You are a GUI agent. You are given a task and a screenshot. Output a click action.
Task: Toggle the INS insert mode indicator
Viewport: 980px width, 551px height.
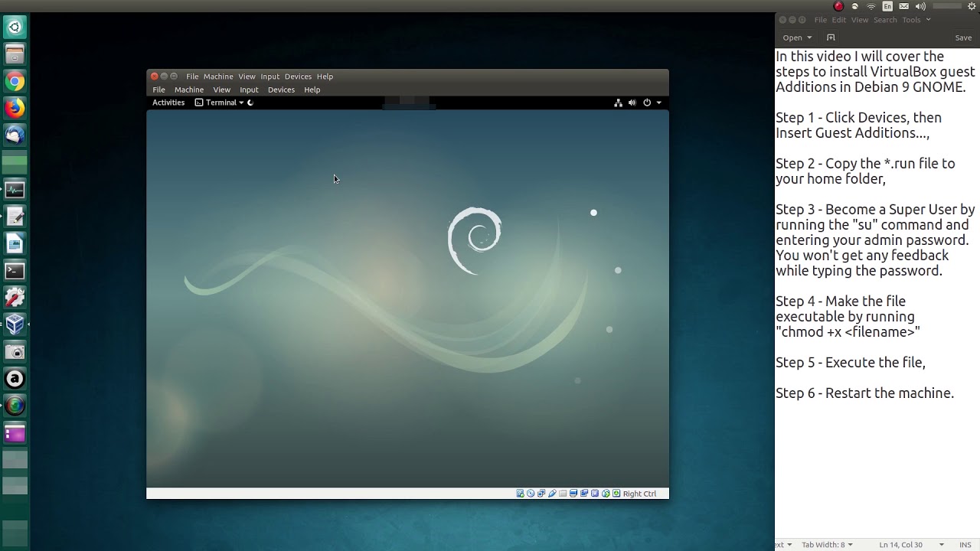965,545
